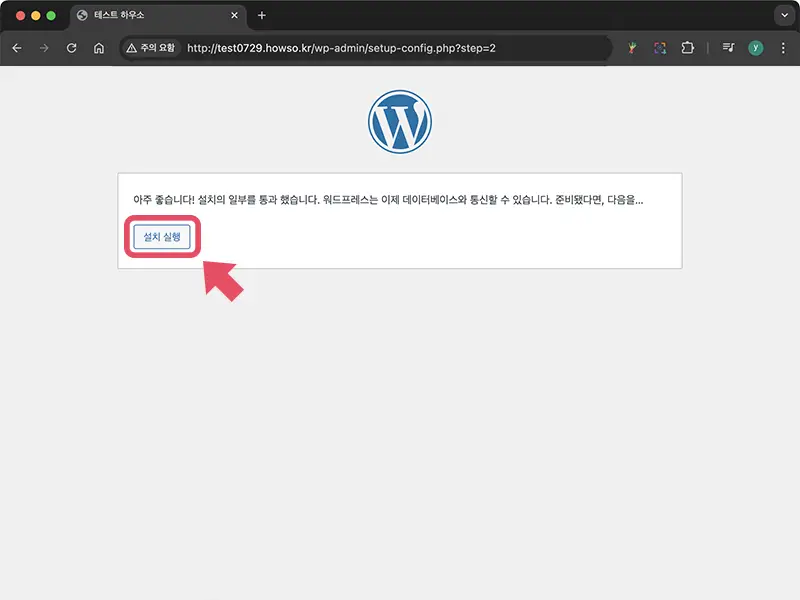This screenshot has width=800, height=600.
Task: Open the colorful plant extension icon
Action: point(632,48)
